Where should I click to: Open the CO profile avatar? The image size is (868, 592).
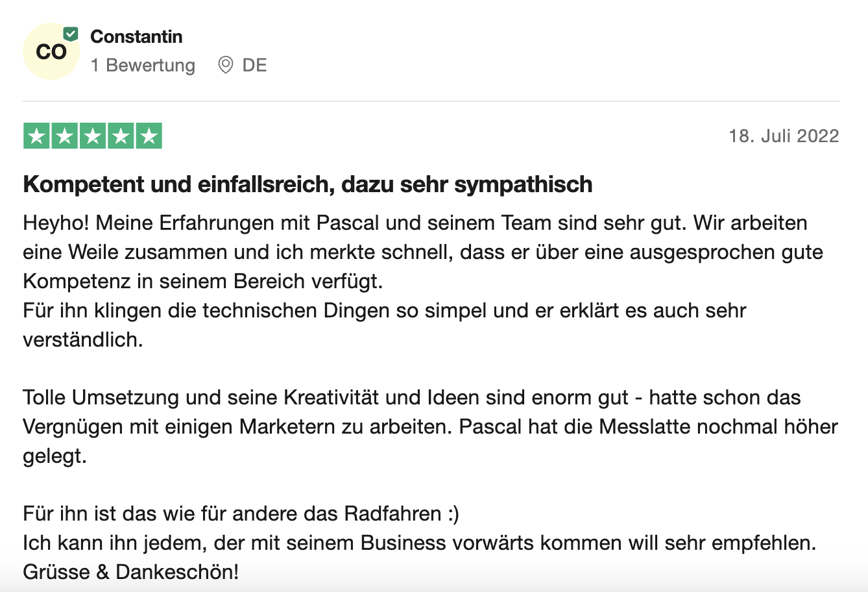(51, 51)
